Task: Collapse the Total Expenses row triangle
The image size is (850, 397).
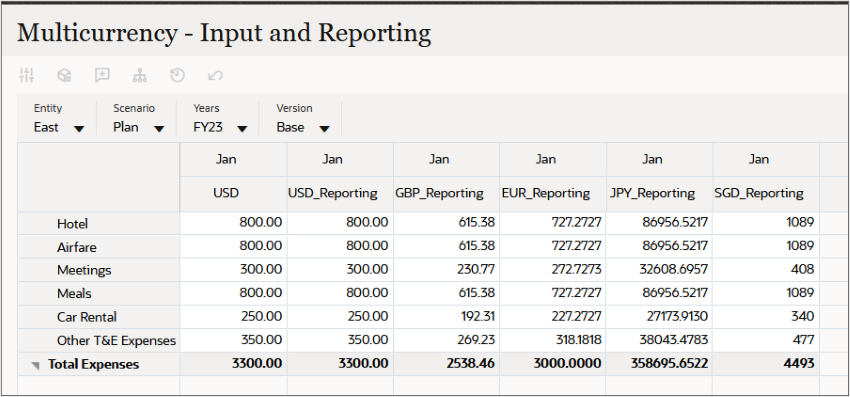Action: 36,366
